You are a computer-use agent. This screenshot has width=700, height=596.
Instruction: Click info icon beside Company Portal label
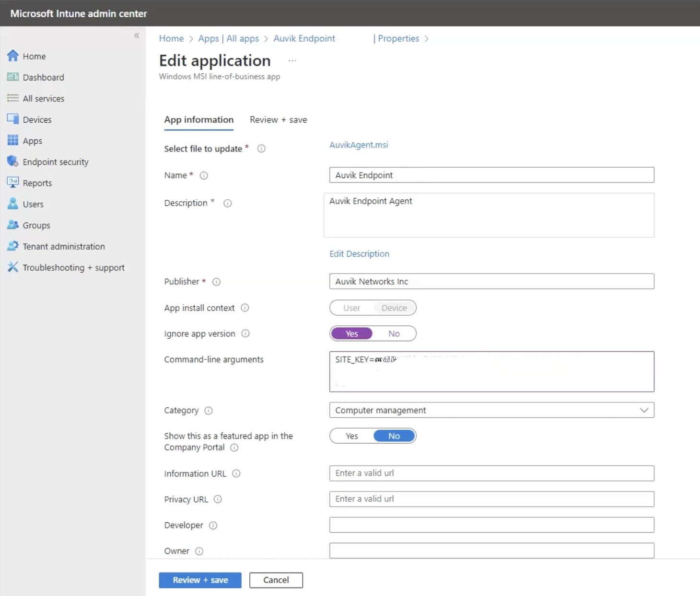234,447
